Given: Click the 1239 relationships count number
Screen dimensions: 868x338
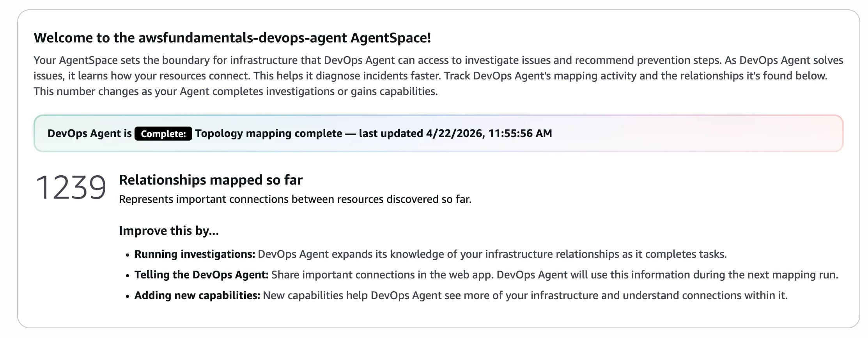Looking at the screenshot, I should point(71,187).
